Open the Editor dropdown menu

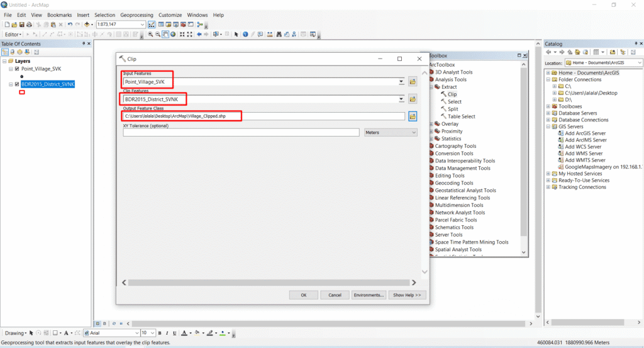tap(13, 35)
